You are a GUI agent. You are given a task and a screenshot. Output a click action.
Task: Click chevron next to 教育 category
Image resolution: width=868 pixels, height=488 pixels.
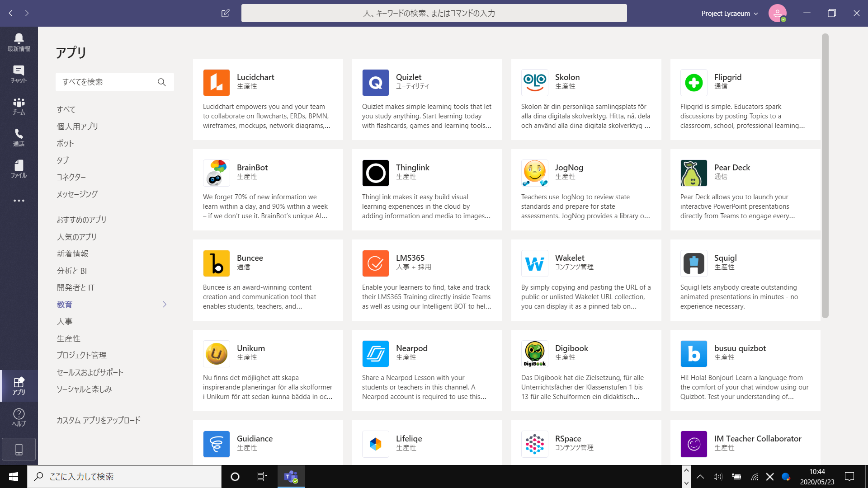pos(165,305)
